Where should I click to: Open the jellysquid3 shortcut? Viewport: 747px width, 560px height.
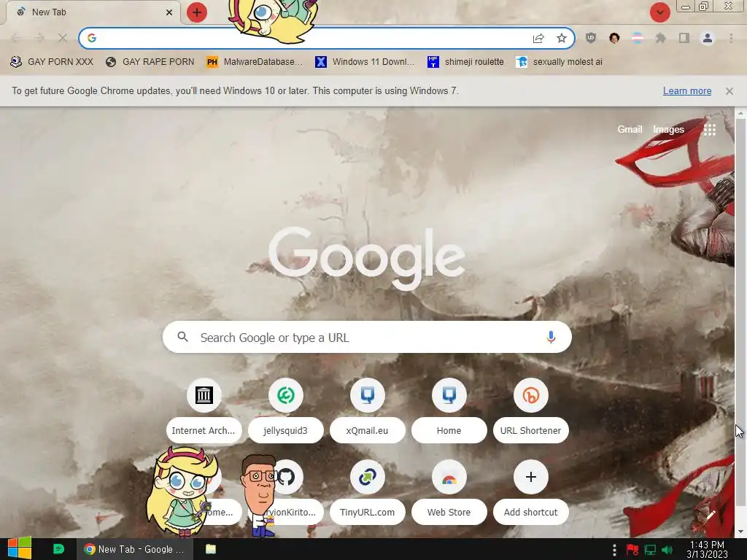point(286,411)
